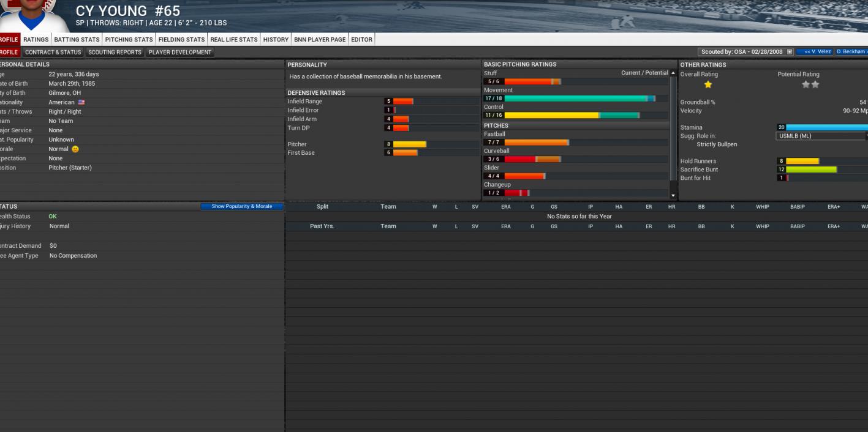Image resolution: width=868 pixels, height=432 pixels.
Task: Open the BNN Player Page tab
Action: coord(320,39)
